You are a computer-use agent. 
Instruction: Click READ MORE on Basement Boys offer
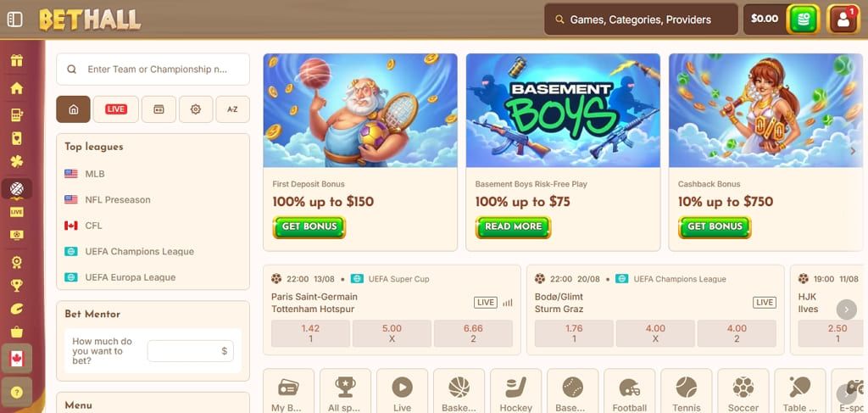coord(513,227)
